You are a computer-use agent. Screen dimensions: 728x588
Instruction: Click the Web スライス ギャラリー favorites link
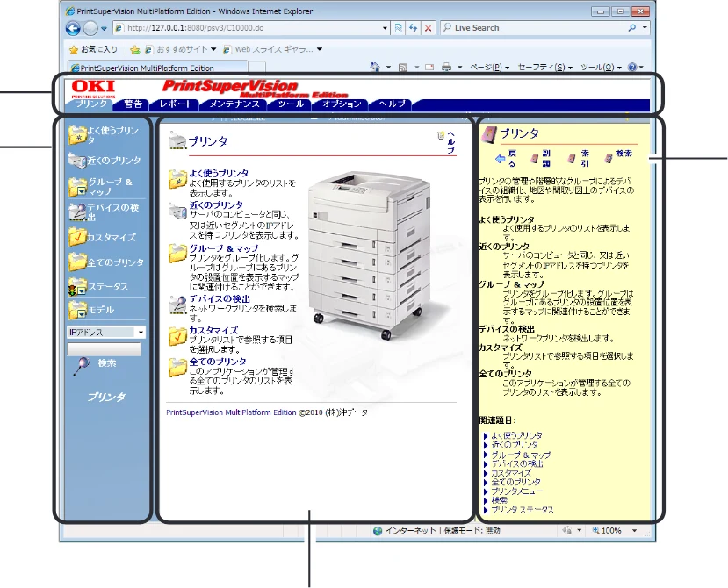[273, 49]
